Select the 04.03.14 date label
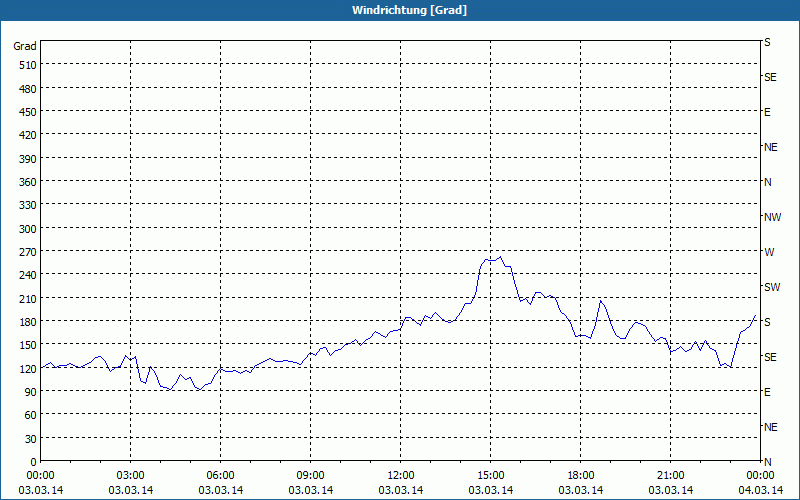 (760, 490)
